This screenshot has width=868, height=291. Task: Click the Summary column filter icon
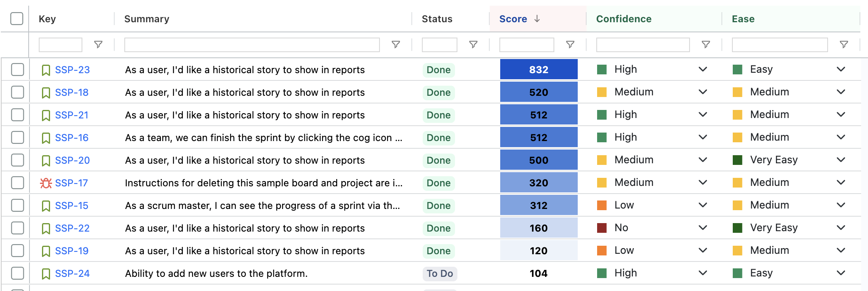396,44
